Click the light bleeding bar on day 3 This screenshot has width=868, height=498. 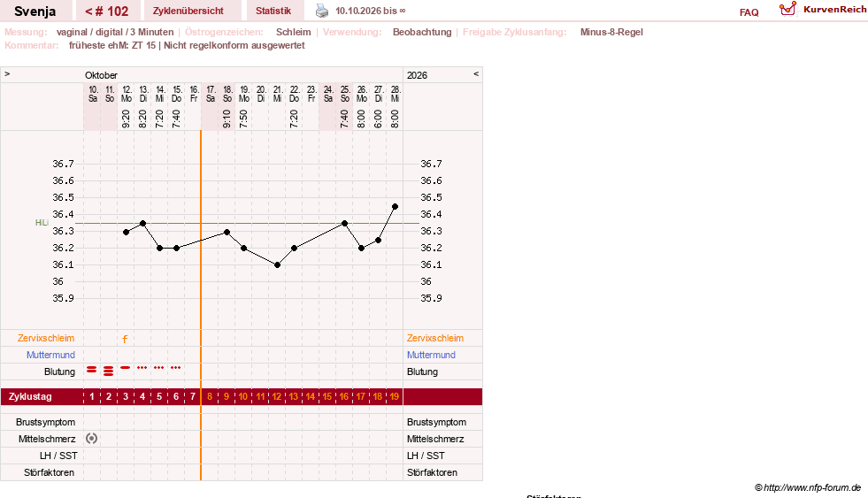tap(126, 367)
